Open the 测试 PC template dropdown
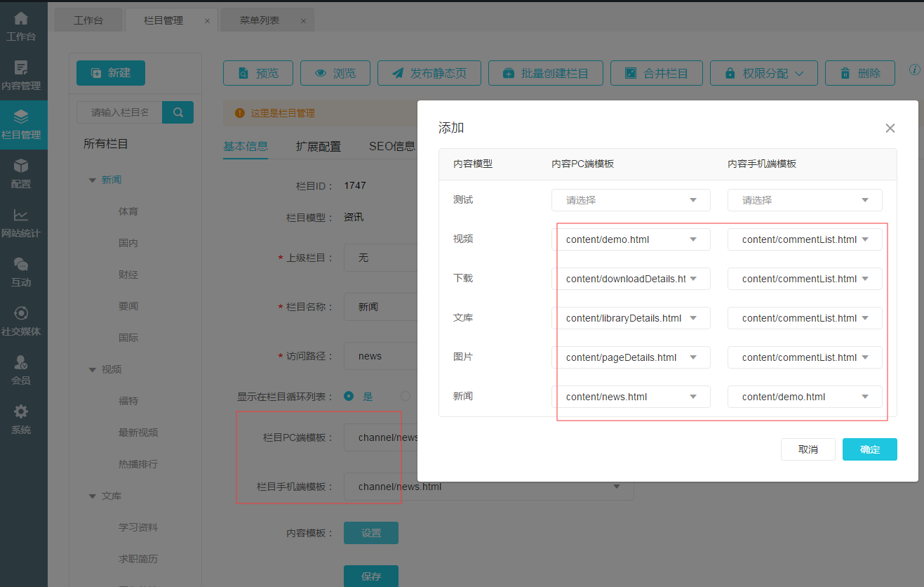 [630, 200]
